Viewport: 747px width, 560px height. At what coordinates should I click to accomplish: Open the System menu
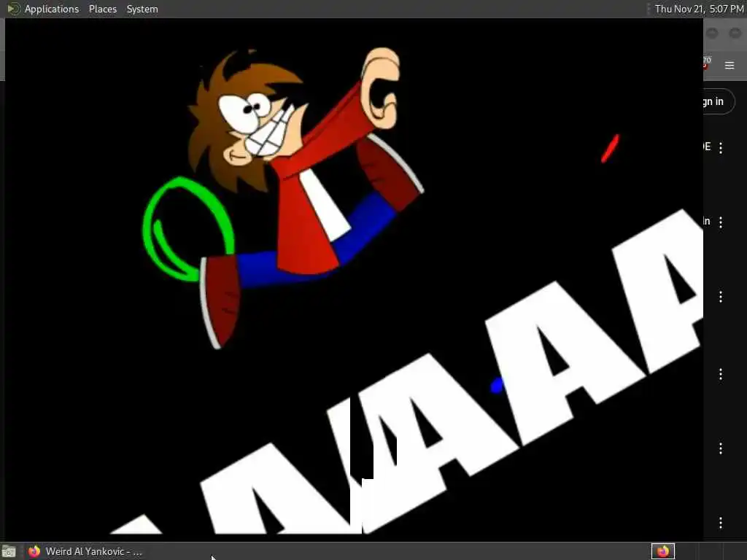(x=142, y=9)
